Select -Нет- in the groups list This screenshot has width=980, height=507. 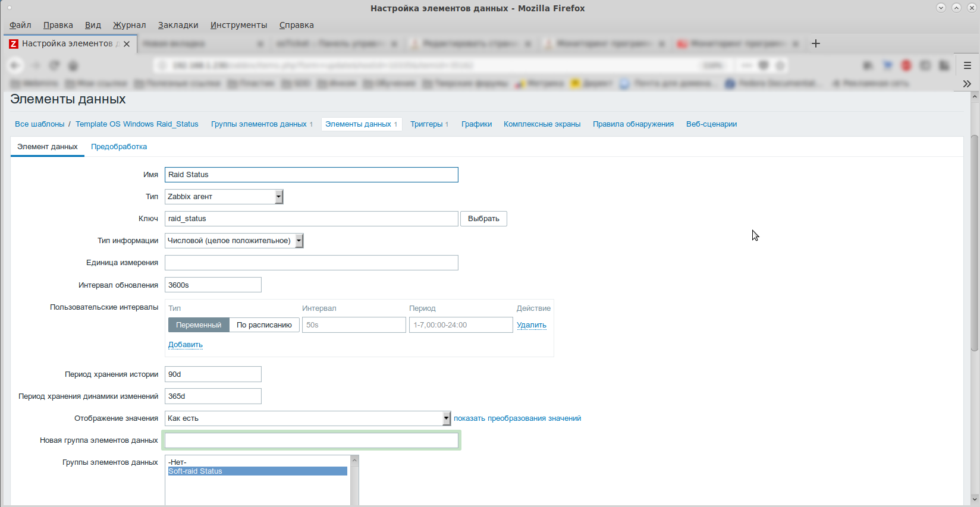click(257, 462)
